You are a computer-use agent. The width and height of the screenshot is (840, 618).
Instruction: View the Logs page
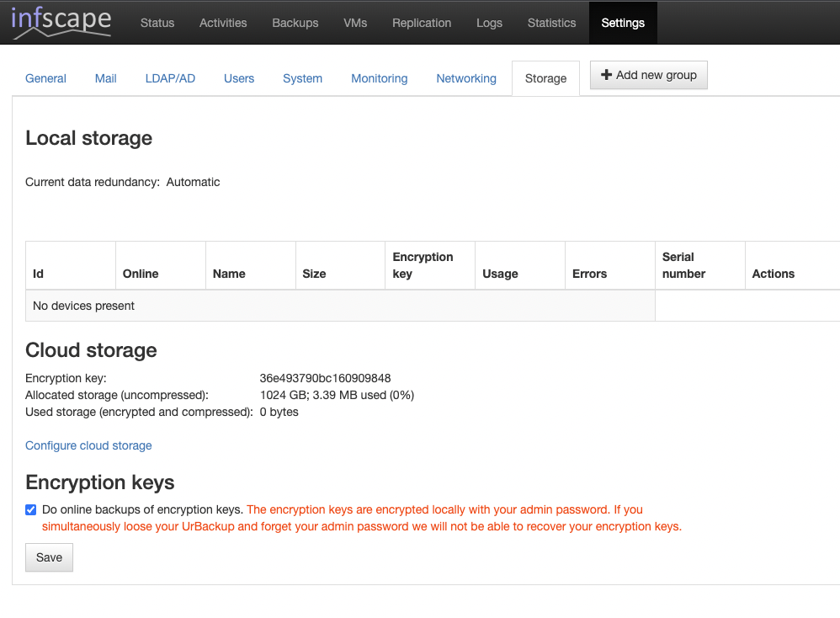[x=489, y=23]
